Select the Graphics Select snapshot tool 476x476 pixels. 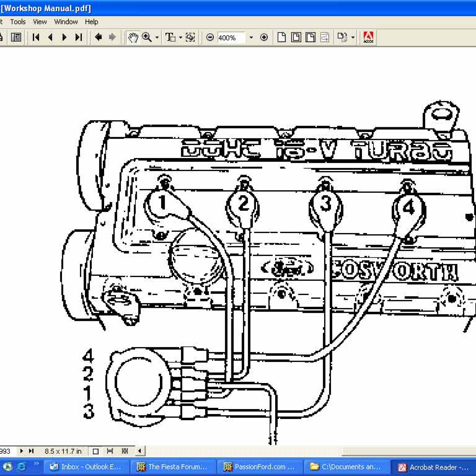tap(190, 37)
